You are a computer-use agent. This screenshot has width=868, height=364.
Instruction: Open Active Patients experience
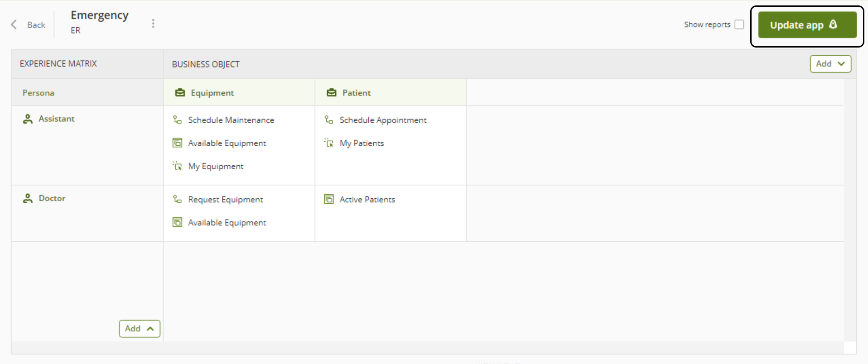[x=367, y=200]
